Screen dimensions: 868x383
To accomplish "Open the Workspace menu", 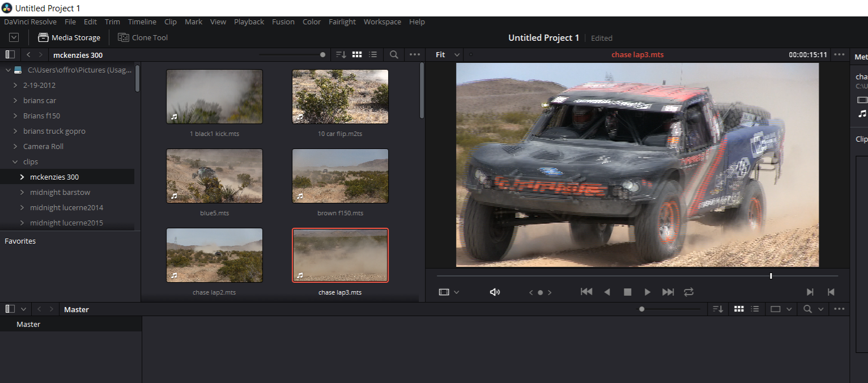I will click(382, 22).
